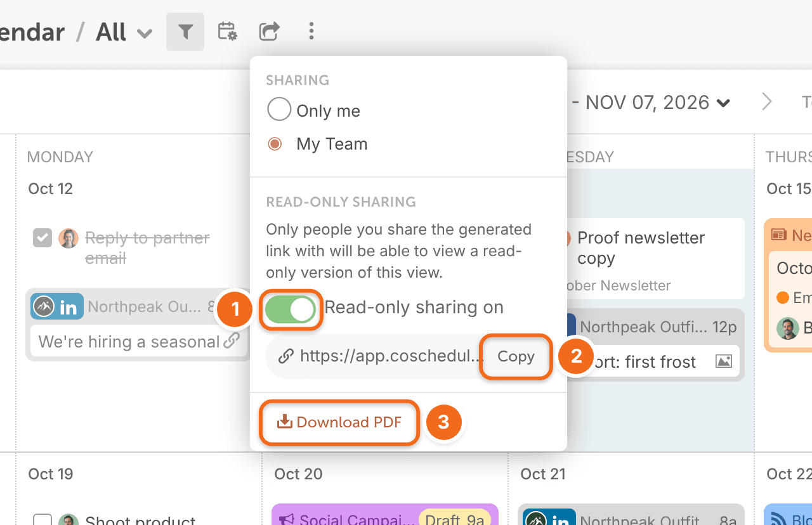Click the Oct 20 date label
The image size is (812, 525).
(x=298, y=474)
